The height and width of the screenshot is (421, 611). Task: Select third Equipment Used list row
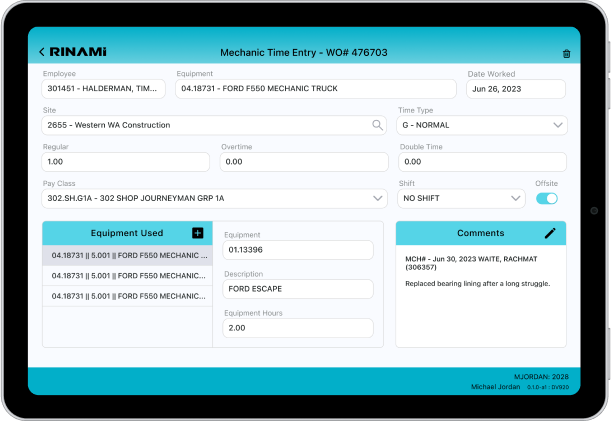tap(128, 296)
